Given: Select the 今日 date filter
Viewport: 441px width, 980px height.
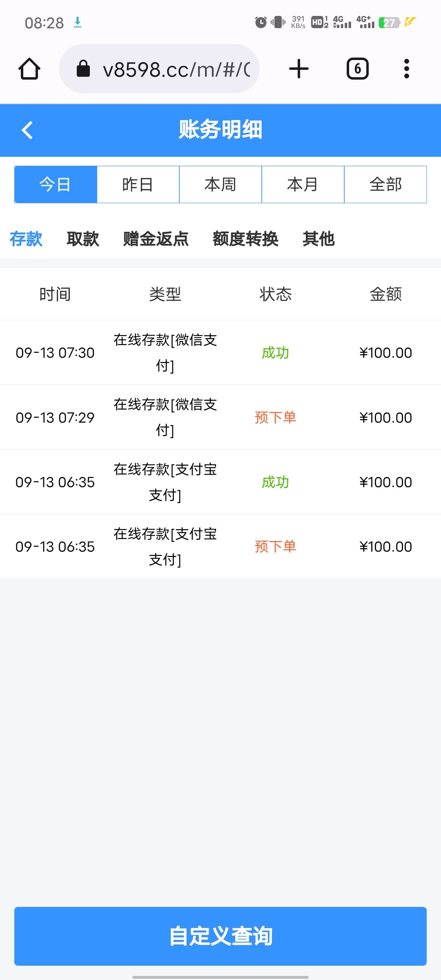Looking at the screenshot, I should tap(56, 185).
